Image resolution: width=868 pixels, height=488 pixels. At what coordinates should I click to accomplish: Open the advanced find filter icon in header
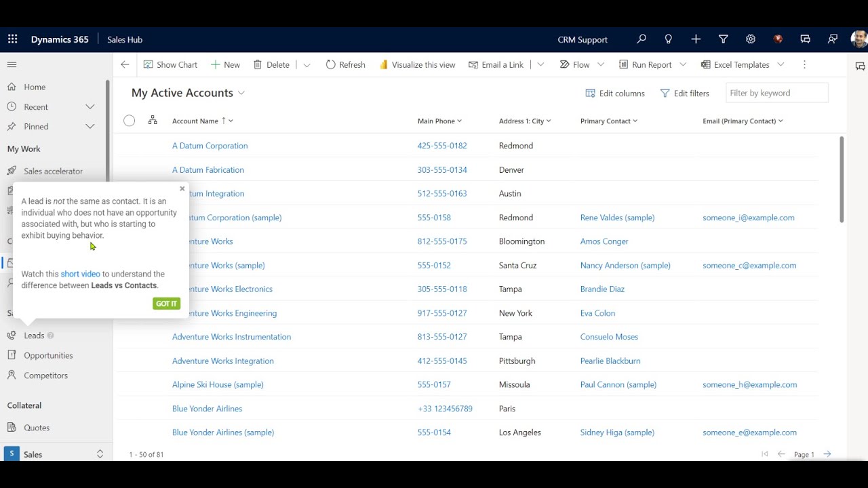coord(723,39)
